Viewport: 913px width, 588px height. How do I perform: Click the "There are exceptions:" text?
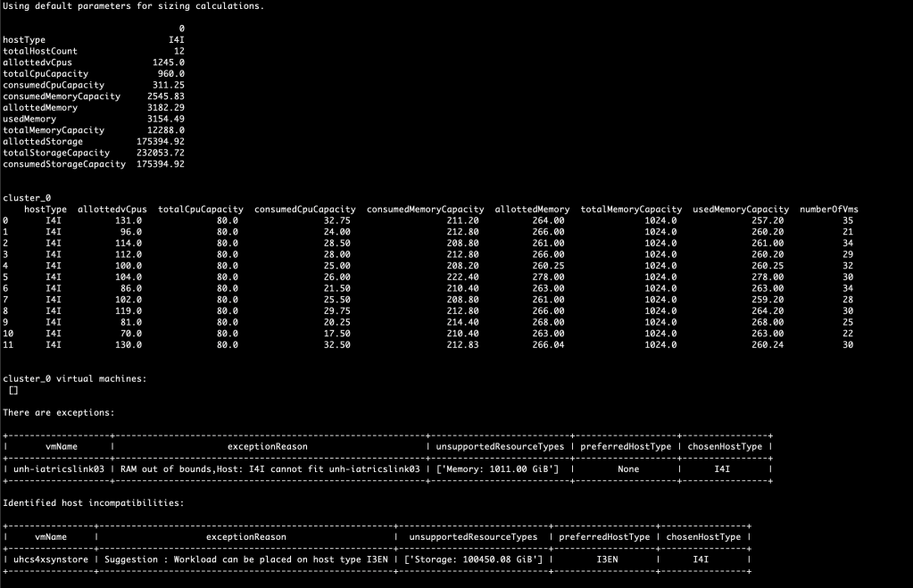[x=58, y=412]
